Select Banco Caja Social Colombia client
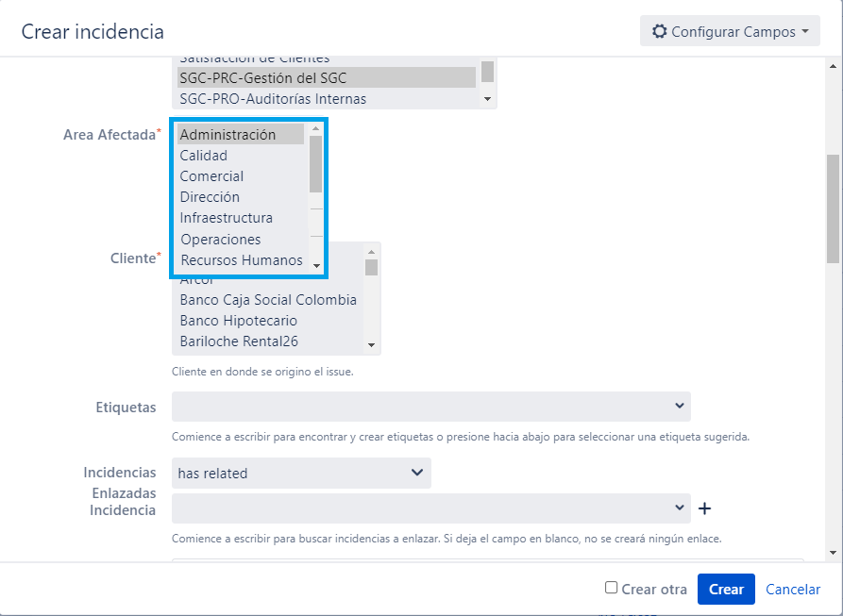The height and width of the screenshot is (616, 843). tap(268, 300)
